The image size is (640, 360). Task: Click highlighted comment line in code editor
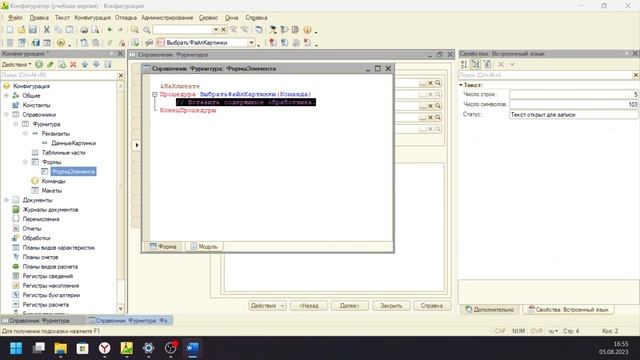coord(246,102)
